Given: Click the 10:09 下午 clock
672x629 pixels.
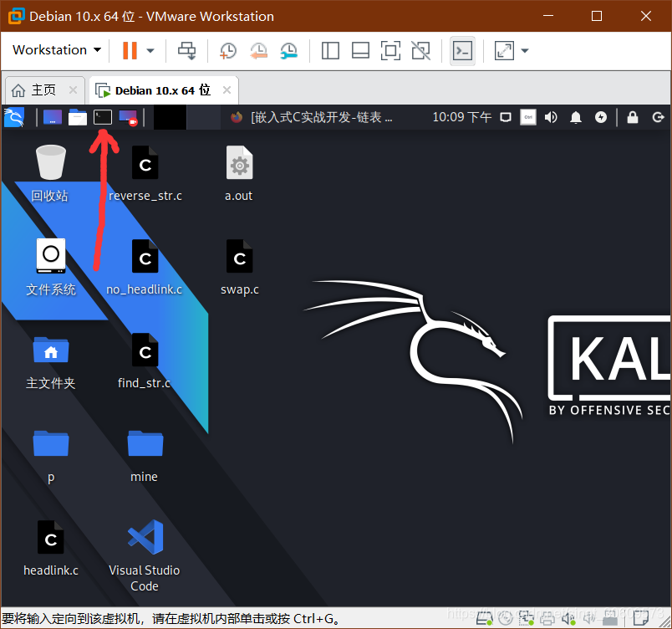Looking at the screenshot, I should click(x=461, y=117).
